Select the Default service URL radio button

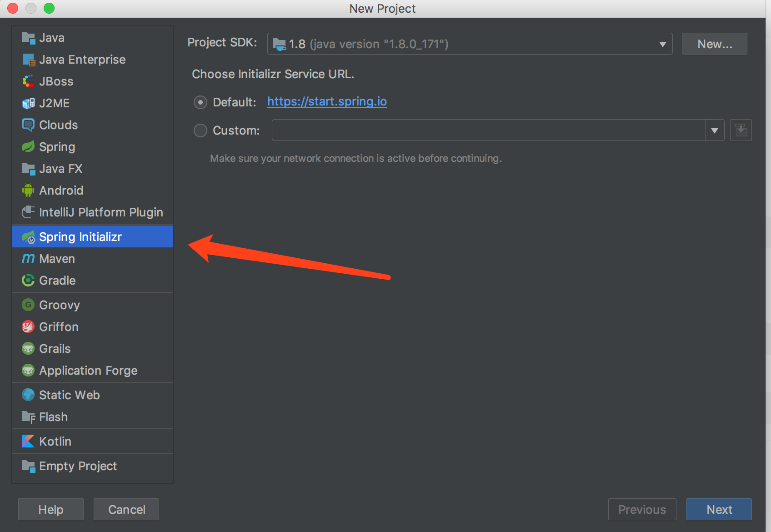pos(200,102)
